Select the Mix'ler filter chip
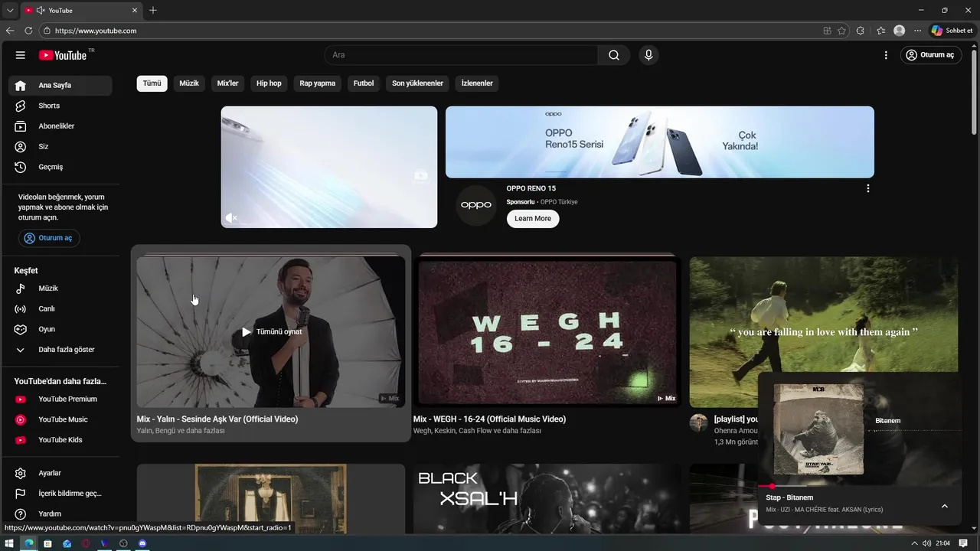Viewport: 980px width, 551px height. pyautogui.click(x=228, y=83)
